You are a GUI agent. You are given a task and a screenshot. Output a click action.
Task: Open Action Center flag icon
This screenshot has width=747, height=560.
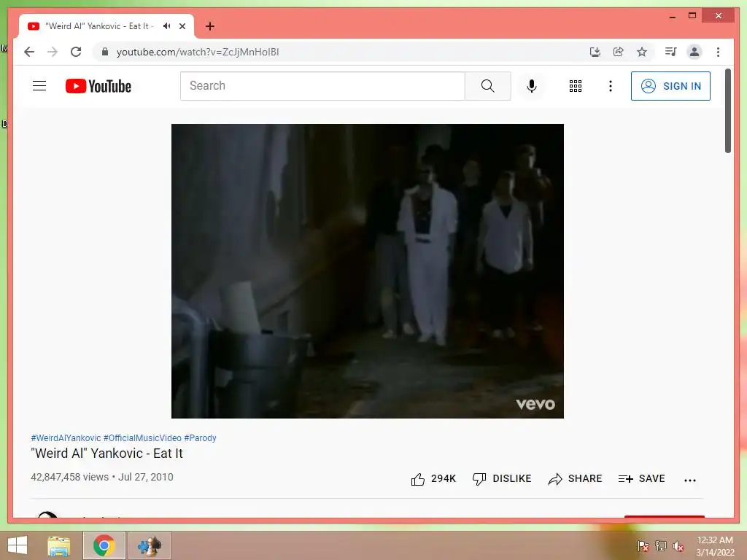643,546
